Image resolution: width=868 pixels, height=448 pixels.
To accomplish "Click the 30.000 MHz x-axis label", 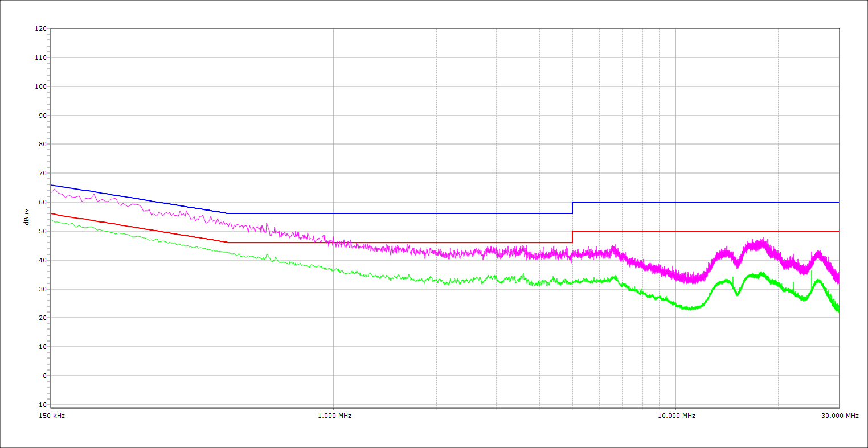I will 840,416.
